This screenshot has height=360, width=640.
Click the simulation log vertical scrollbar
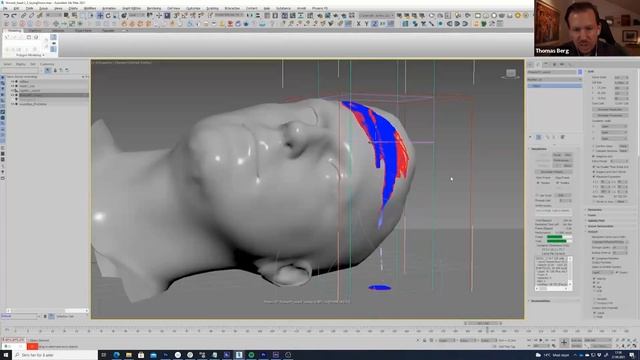[x=570, y=272]
